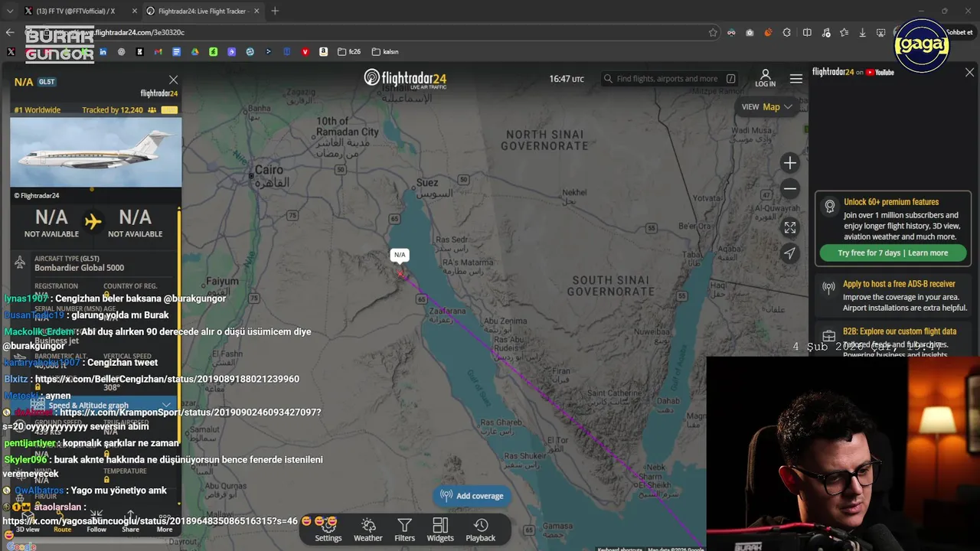Open the Flightradar24 hamburger menu
The image size is (980, 551).
pyautogui.click(x=796, y=79)
